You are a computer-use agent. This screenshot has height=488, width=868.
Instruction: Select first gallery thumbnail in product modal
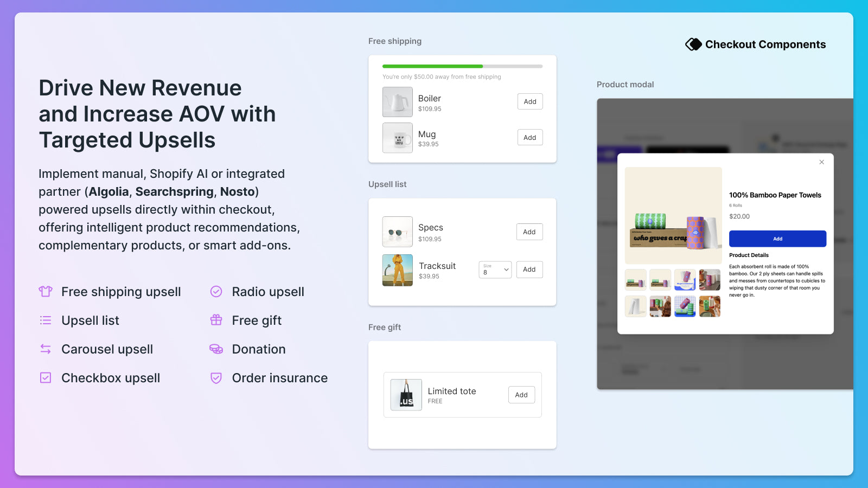pos(636,280)
